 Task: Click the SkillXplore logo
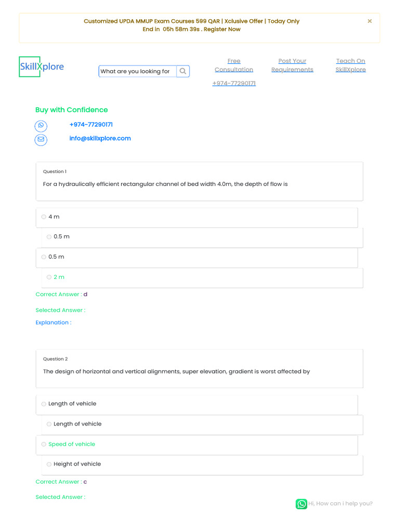42,67
